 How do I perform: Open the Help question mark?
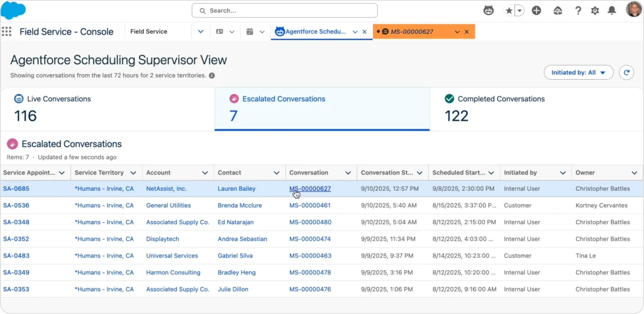[x=578, y=11]
